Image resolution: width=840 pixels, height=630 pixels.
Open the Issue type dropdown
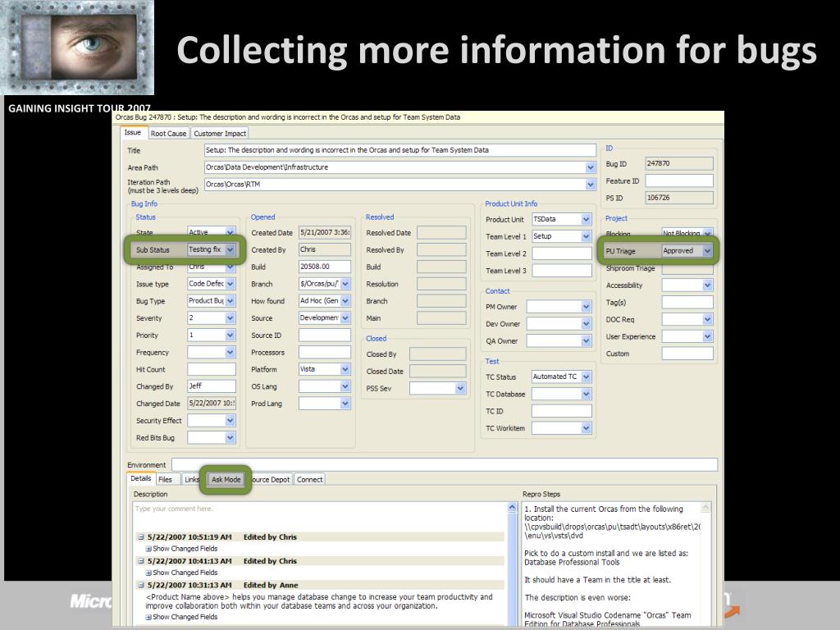230,284
